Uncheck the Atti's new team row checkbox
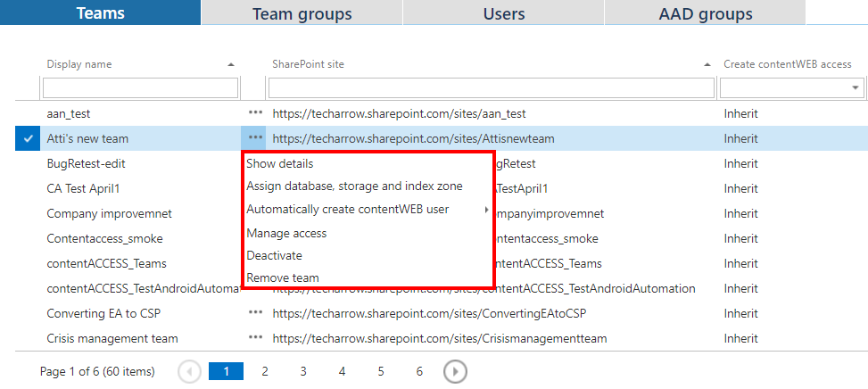 [28, 138]
